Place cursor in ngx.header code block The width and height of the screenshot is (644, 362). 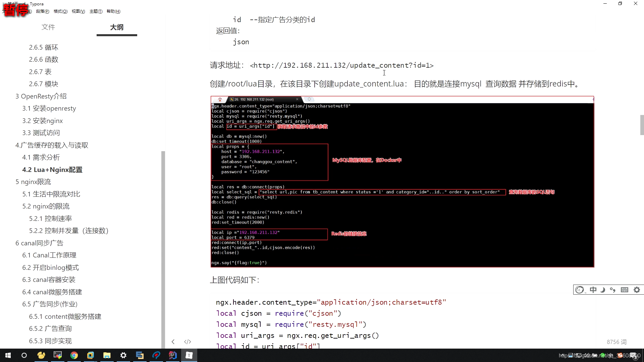coord(402,321)
